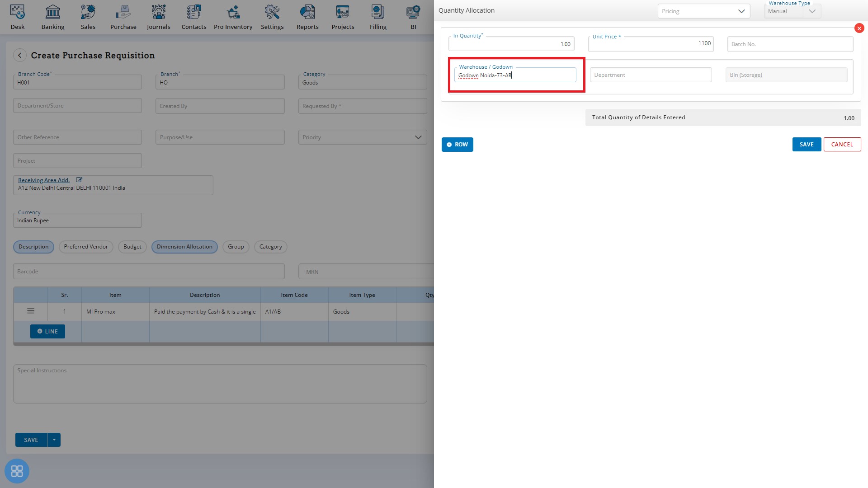This screenshot has width=868, height=488.
Task: Open the Receiving Area Add. link
Action: click(44, 180)
